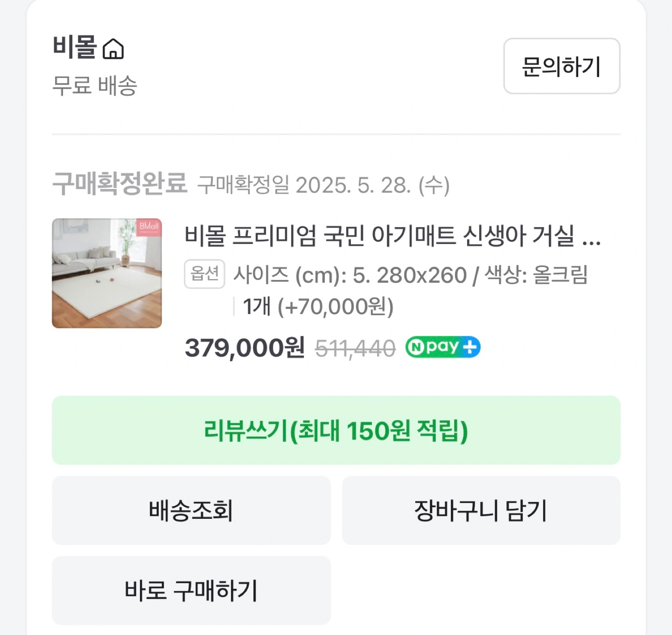Image resolution: width=672 pixels, height=635 pixels.
Task: Tap the Npay plus badge
Action: pos(443,347)
